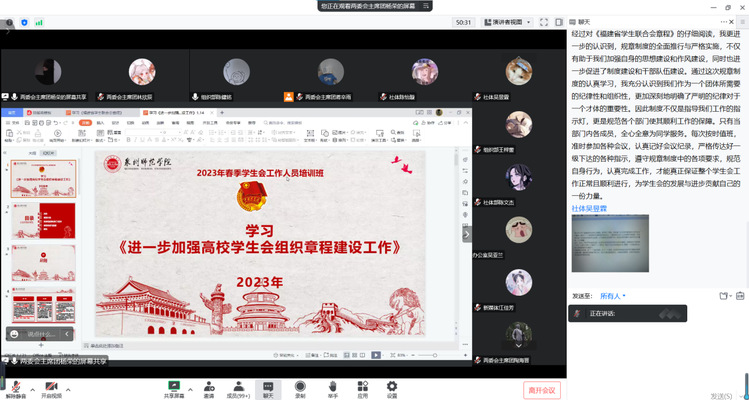This screenshot has height=400, width=749.
Task: Unmute microphone with 解除静音
Action: (14, 387)
